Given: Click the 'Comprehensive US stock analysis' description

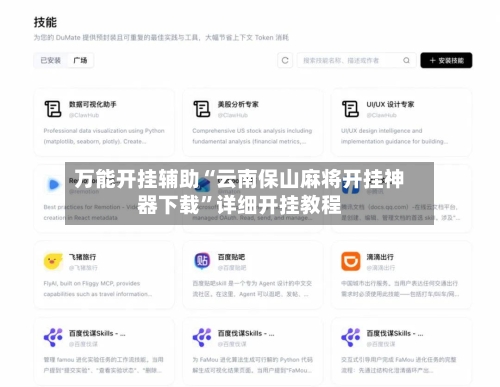Looking at the screenshot, I should point(252,136).
